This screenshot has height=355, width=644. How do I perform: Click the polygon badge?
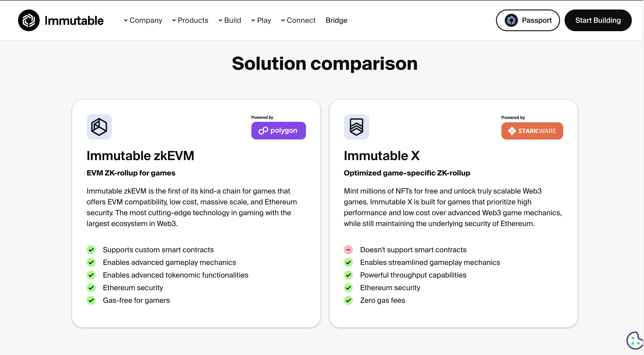click(278, 131)
